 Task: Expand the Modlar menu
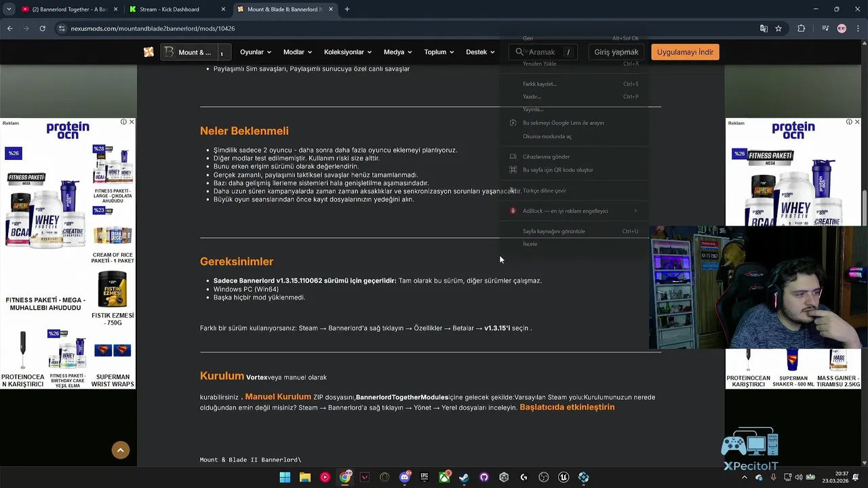point(298,52)
